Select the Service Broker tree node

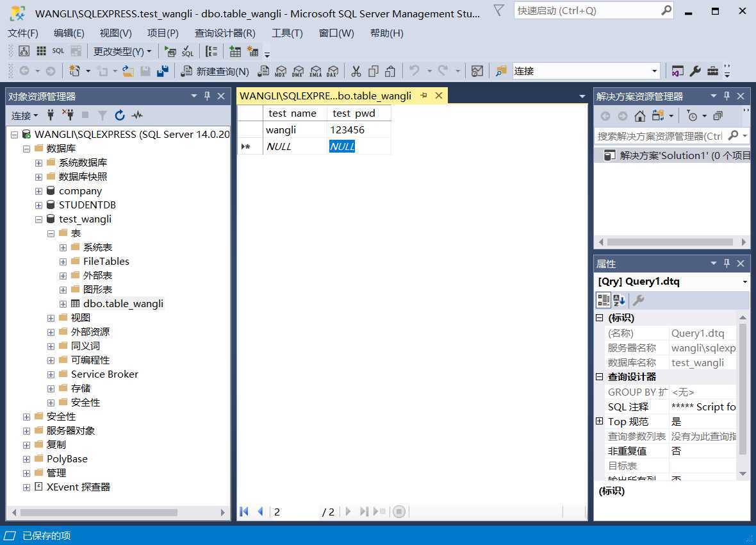104,374
